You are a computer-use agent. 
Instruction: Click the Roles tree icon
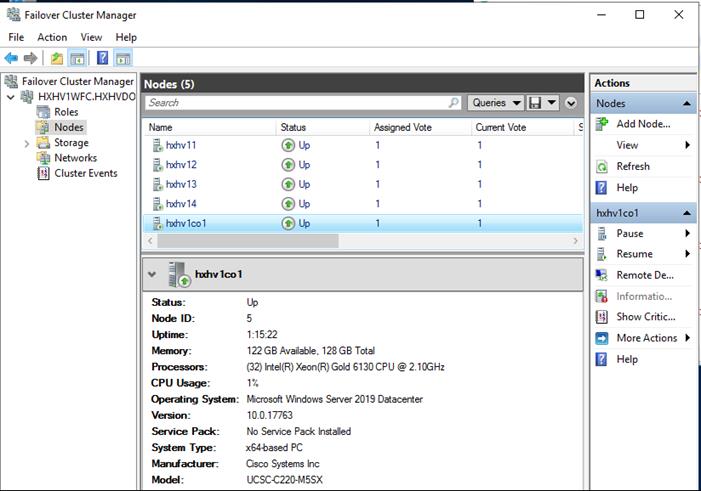coord(43,112)
